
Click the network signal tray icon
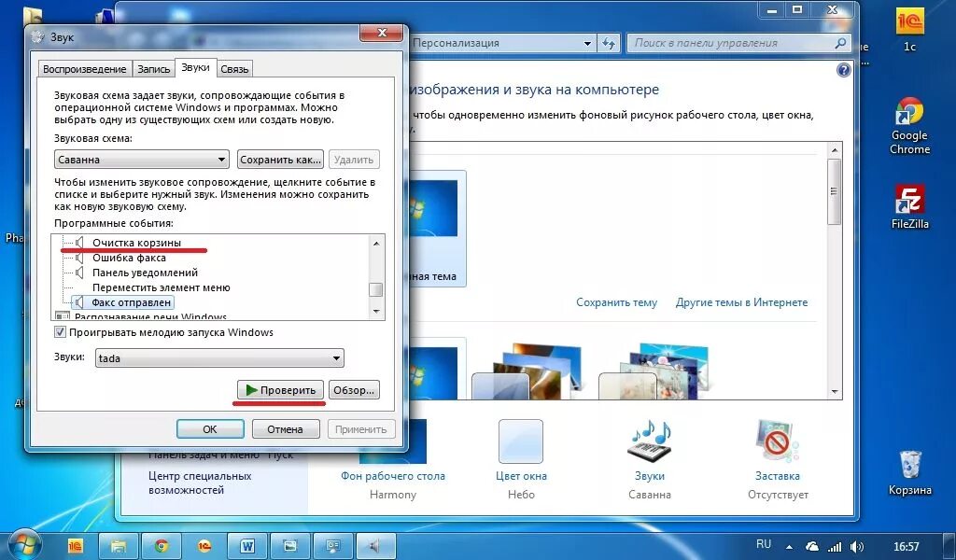point(835,547)
